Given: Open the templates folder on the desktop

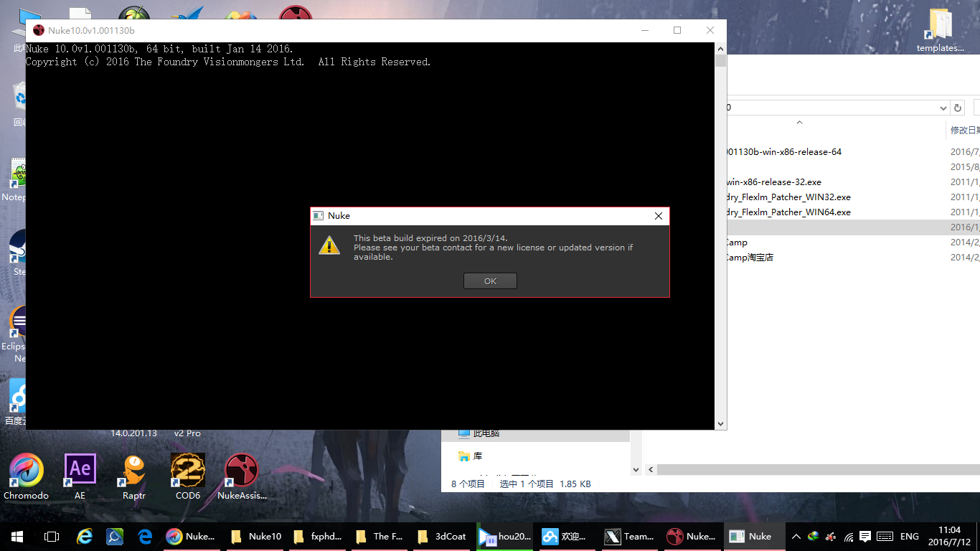Looking at the screenshot, I should pyautogui.click(x=941, y=29).
